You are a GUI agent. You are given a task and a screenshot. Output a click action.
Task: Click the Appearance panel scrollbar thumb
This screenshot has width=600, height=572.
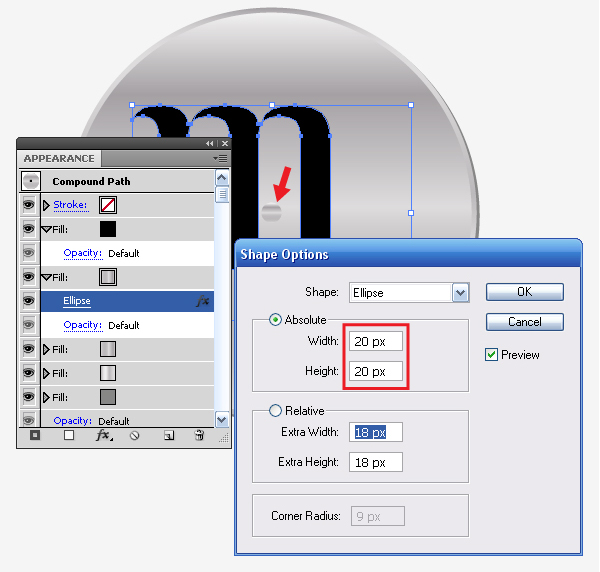(222, 194)
